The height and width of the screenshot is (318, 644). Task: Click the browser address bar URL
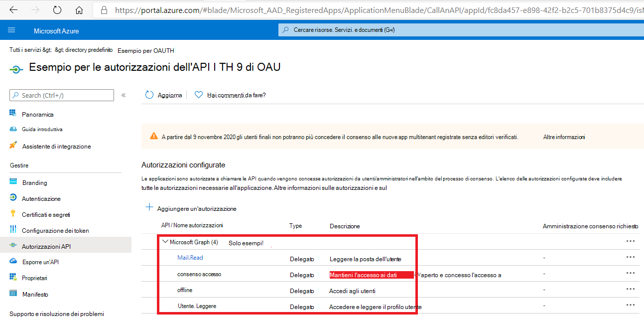379,9
